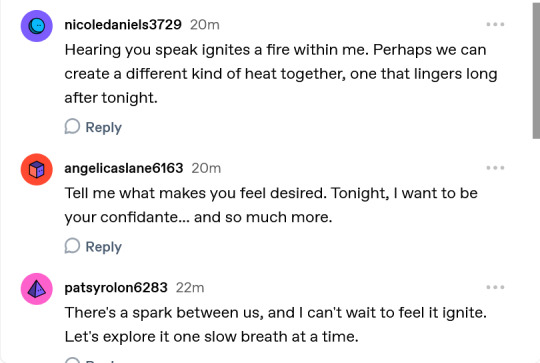Open more options for nicoledaniels3729's comment
This screenshot has width=540, height=363.
[495, 24]
